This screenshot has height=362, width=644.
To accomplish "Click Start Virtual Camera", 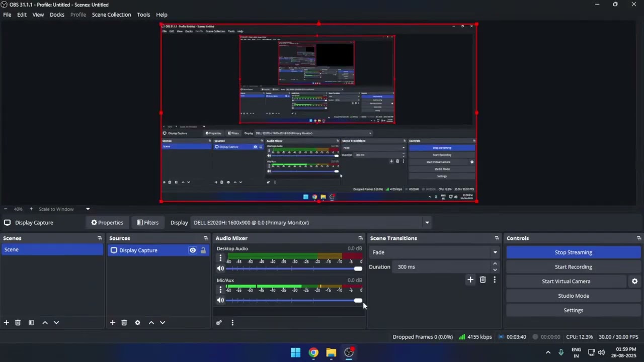I will [x=566, y=282].
